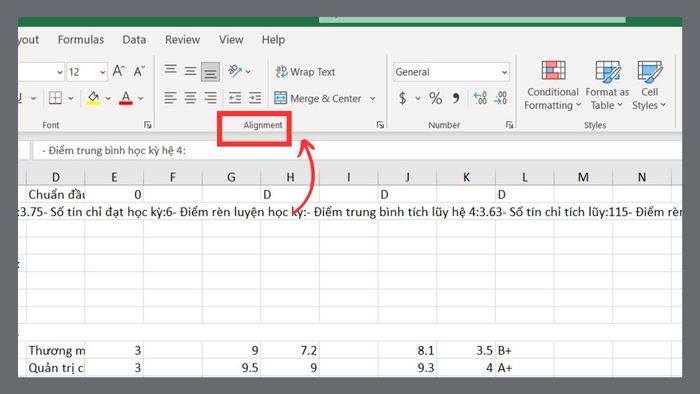Click in the formula bar text
Viewport: 700px width, 394px height.
(x=114, y=151)
